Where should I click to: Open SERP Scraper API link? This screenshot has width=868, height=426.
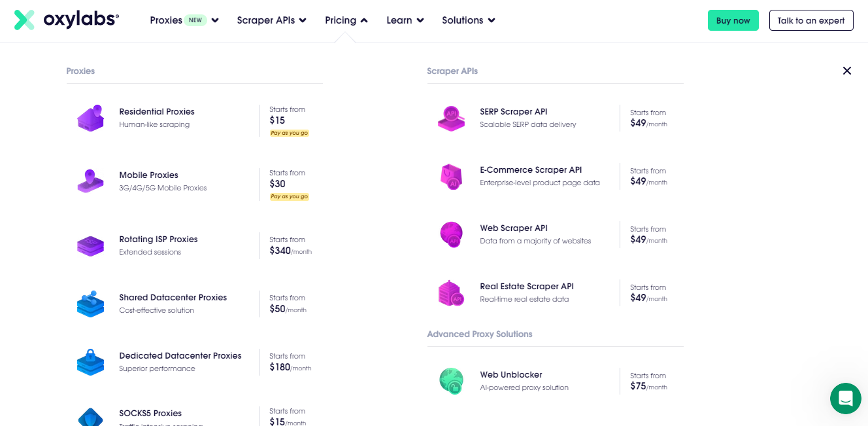point(514,112)
